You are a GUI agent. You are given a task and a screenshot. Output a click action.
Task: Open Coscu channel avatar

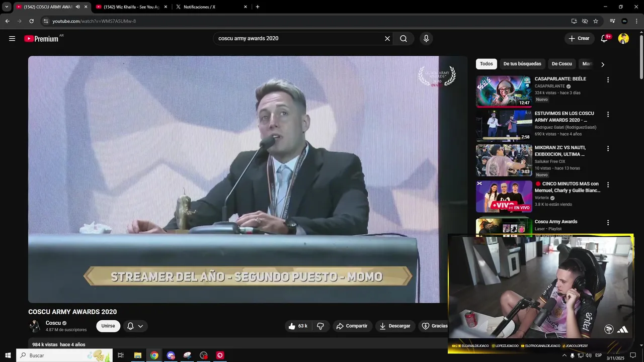35,326
